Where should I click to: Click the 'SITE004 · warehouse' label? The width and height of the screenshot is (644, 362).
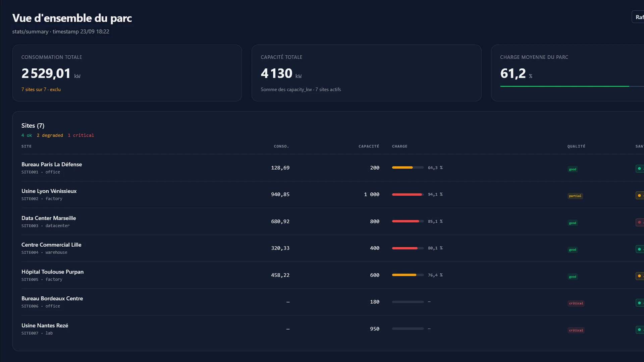(x=44, y=253)
